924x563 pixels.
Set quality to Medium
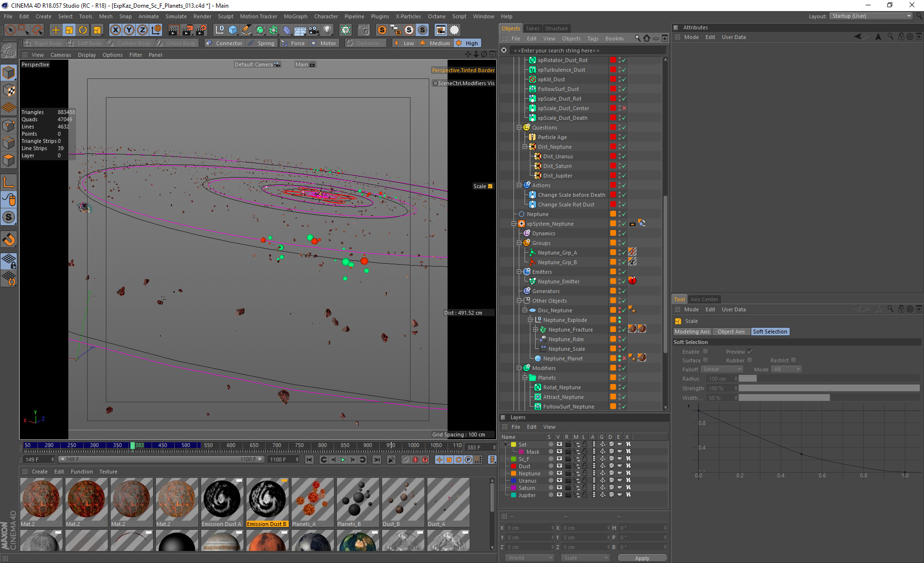tap(435, 43)
